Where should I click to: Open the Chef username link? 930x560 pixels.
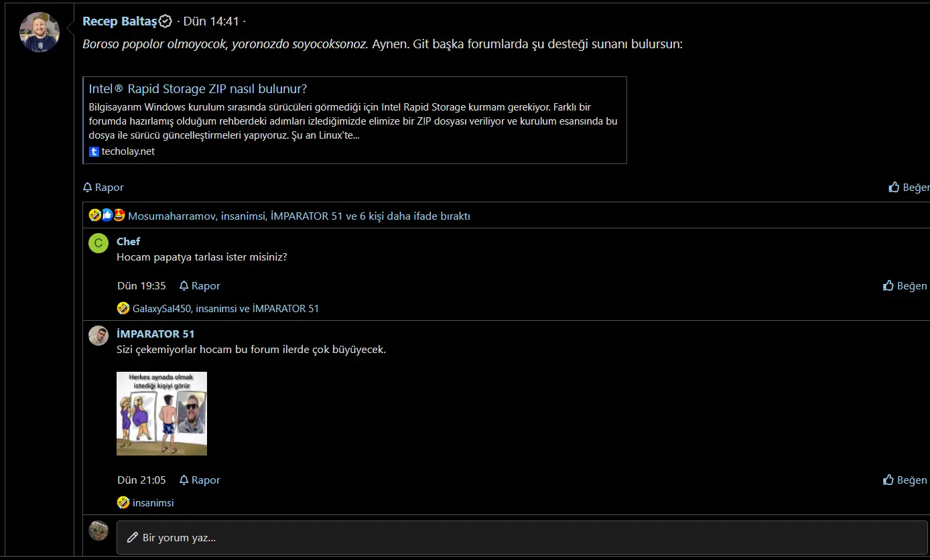point(128,241)
